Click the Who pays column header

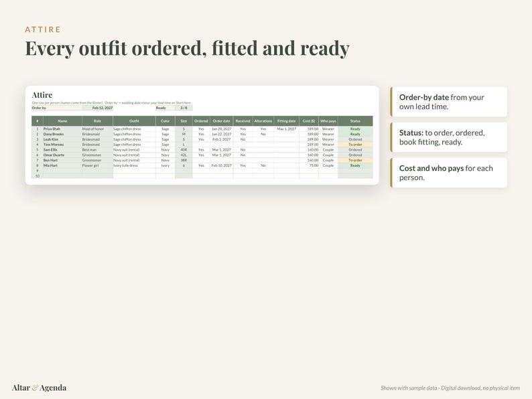click(328, 121)
